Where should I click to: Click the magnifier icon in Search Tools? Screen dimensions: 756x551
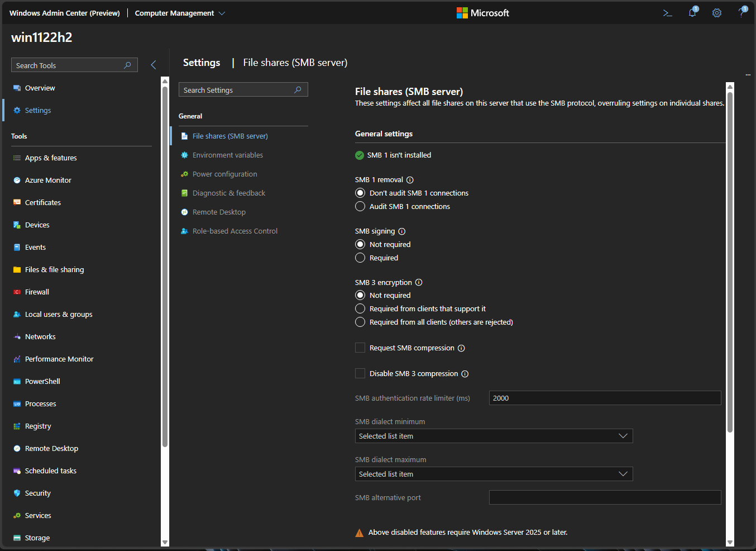pyautogui.click(x=127, y=65)
